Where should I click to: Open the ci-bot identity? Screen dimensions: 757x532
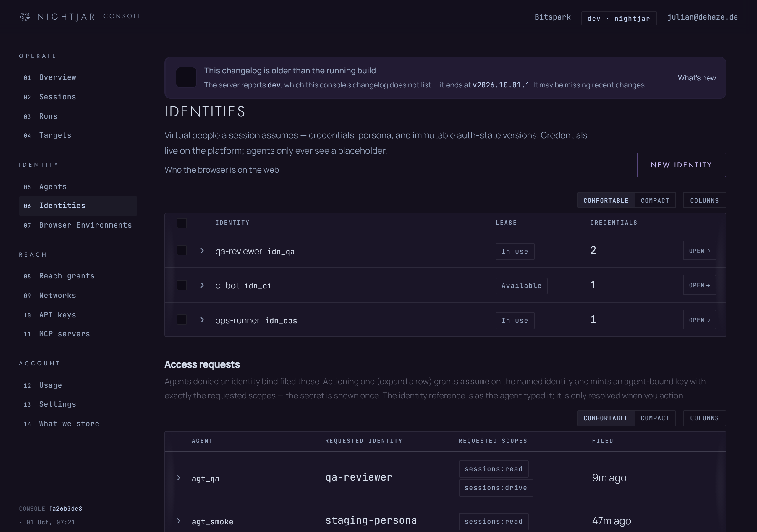[x=699, y=285]
